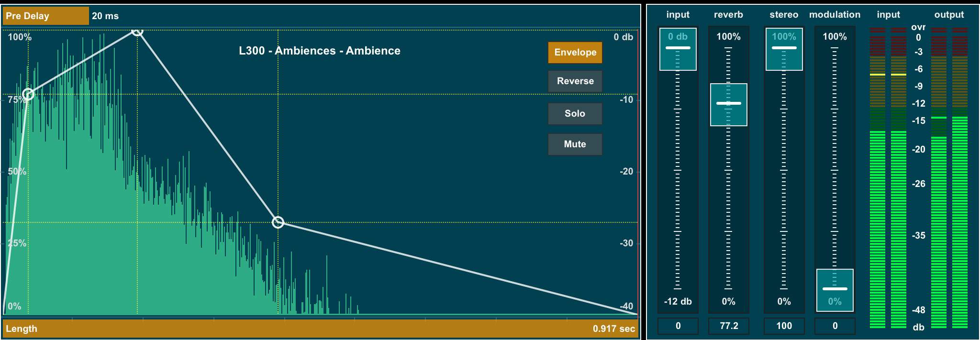Click the modulation fader handle
Image resolution: width=980 pixels, height=340 pixels.
(835, 289)
